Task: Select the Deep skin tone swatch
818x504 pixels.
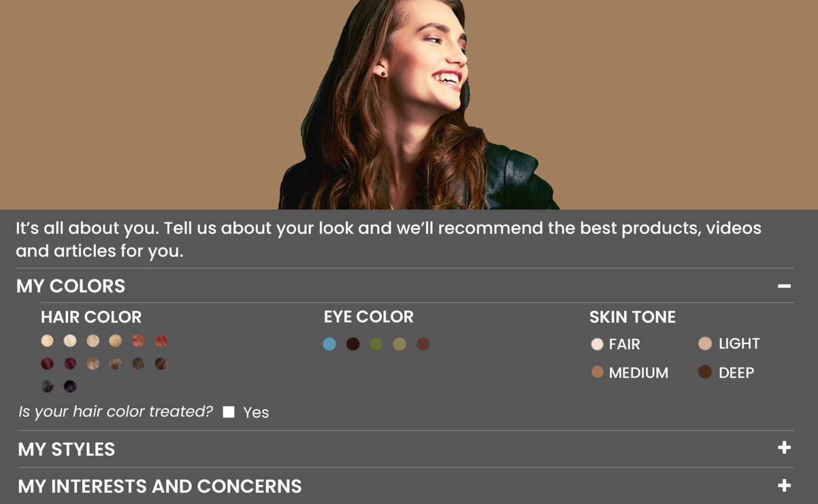Action: [705, 372]
